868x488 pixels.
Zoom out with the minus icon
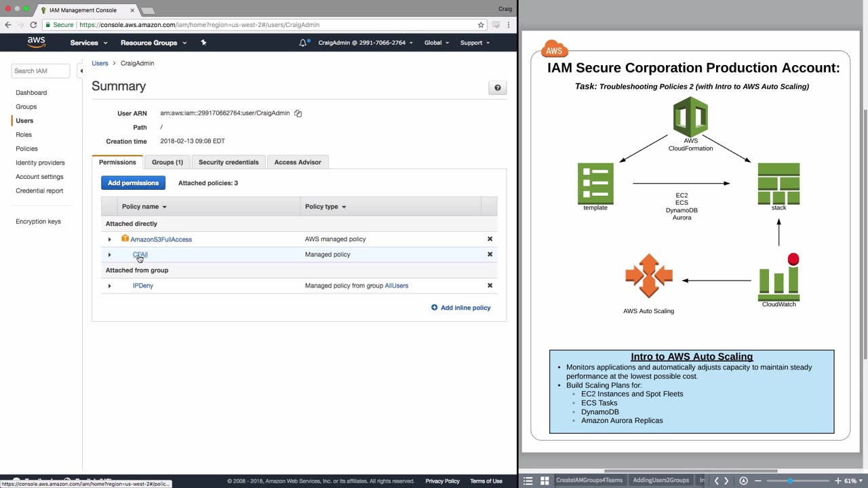point(759,481)
